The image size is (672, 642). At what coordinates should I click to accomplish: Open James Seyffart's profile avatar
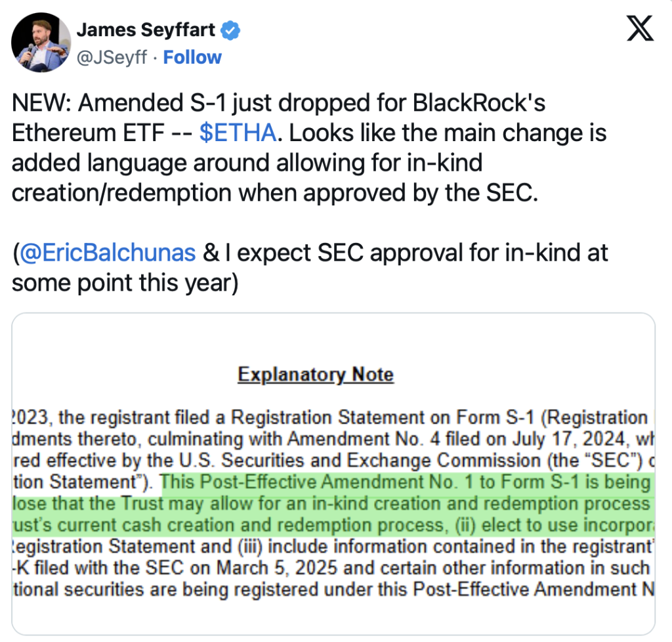pos(41,43)
